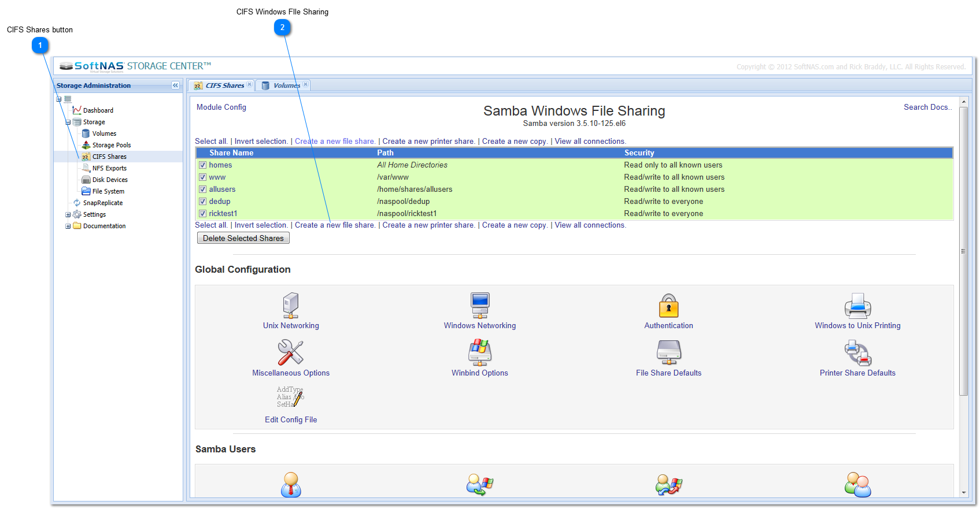Uncheck the allusers share checkbox
This screenshot has width=980, height=509.
(x=203, y=190)
